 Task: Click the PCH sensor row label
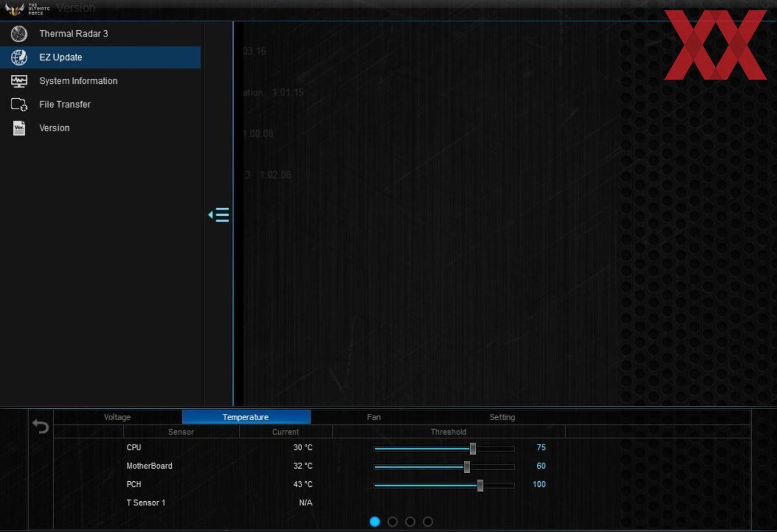134,484
